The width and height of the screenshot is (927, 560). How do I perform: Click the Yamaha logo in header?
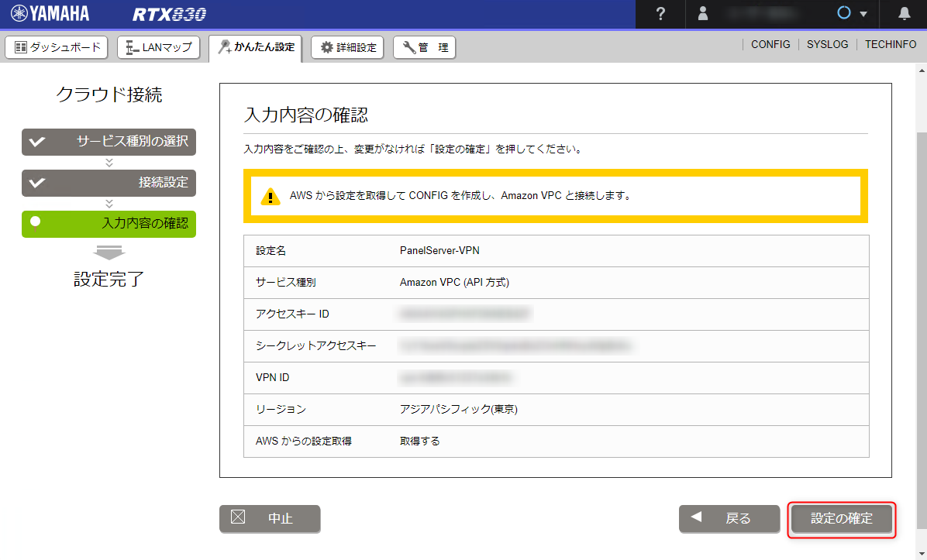(50, 14)
